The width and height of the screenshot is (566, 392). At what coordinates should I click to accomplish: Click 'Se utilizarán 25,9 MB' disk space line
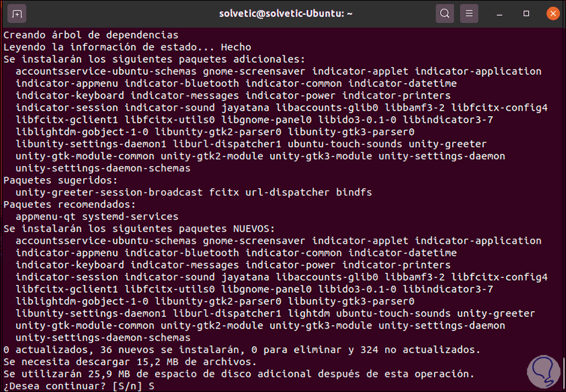[239, 374]
